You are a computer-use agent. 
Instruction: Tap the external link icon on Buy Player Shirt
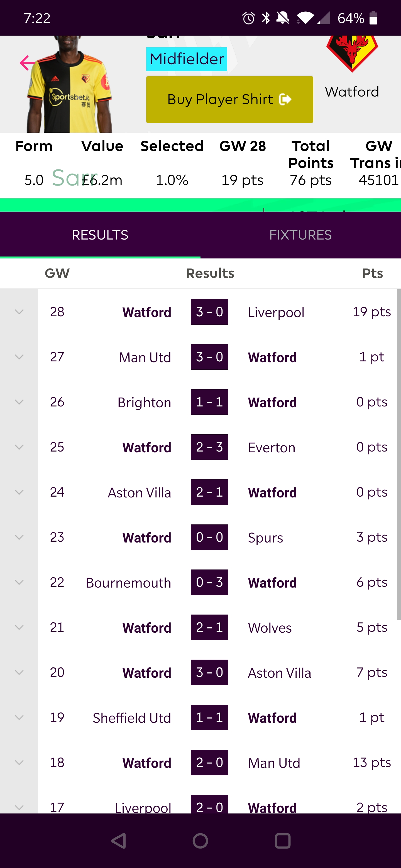pyautogui.click(x=286, y=99)
